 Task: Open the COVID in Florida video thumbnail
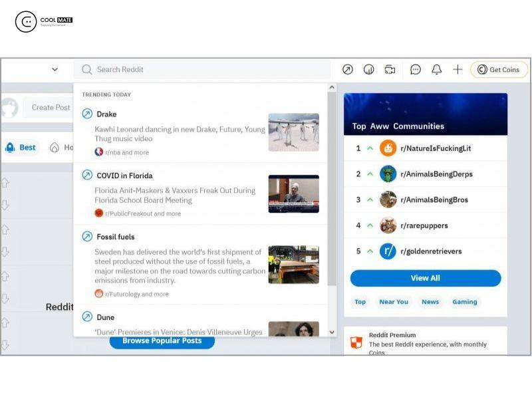click(x=293, y=194)
